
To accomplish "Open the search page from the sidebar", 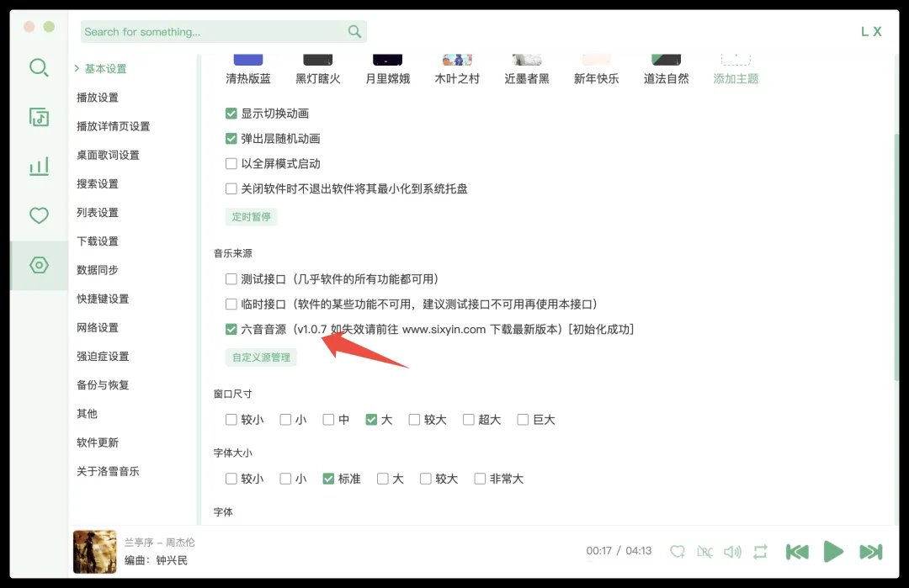I will (x=39, y=68).
